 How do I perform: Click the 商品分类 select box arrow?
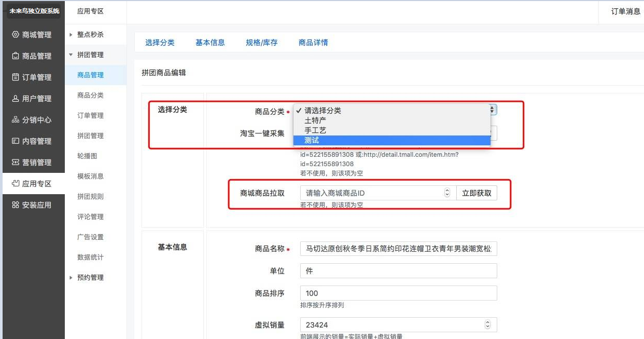pos(493,110)
